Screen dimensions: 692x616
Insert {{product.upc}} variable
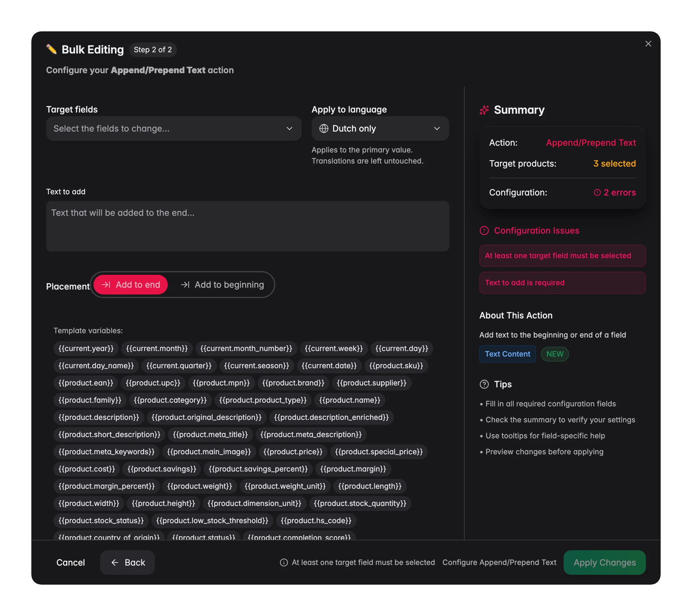[153, 383]
